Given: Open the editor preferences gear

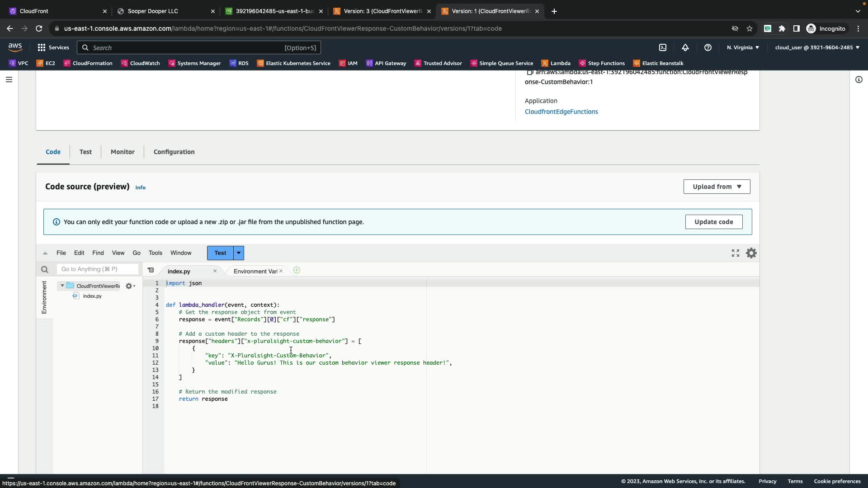Looking at the screenshot, I should point(751,253).
